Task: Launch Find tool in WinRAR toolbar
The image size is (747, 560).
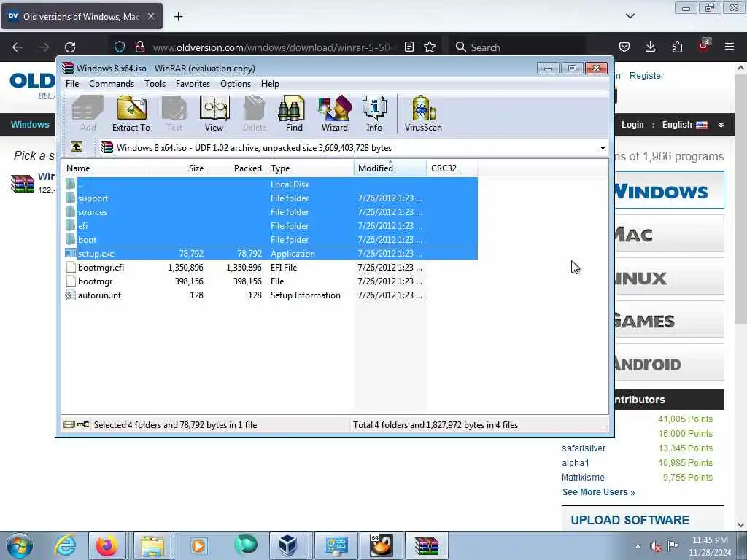Action: 293,113
